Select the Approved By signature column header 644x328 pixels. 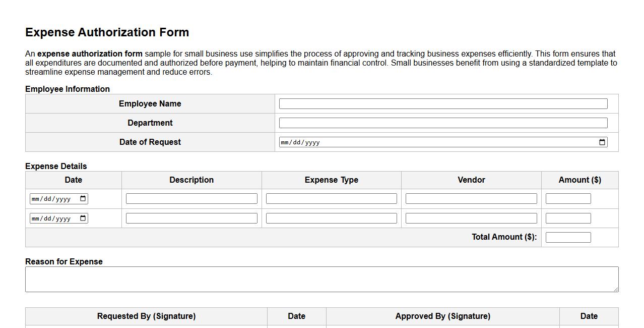(x=443, y=316)
